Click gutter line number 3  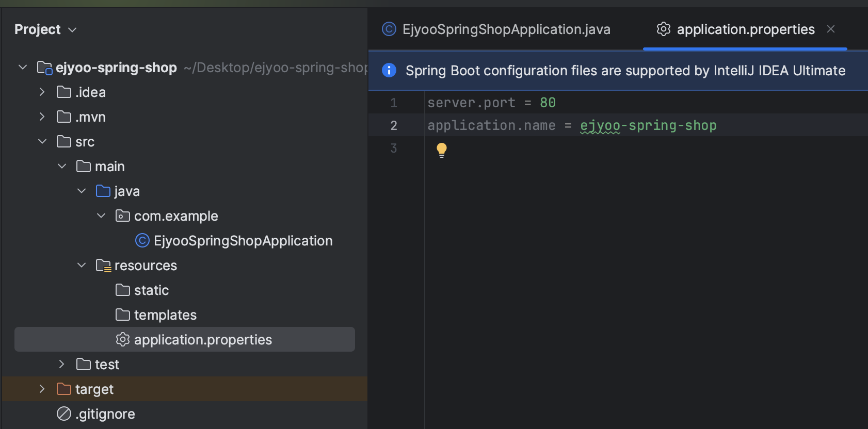(x=394, y=148)
